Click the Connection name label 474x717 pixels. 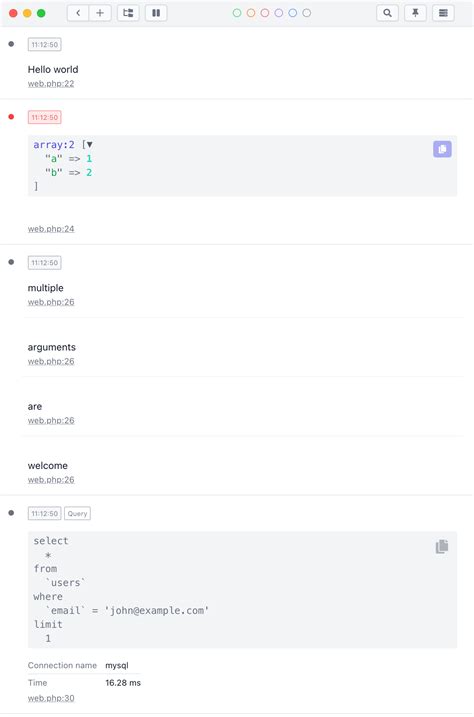coord(62,665)
